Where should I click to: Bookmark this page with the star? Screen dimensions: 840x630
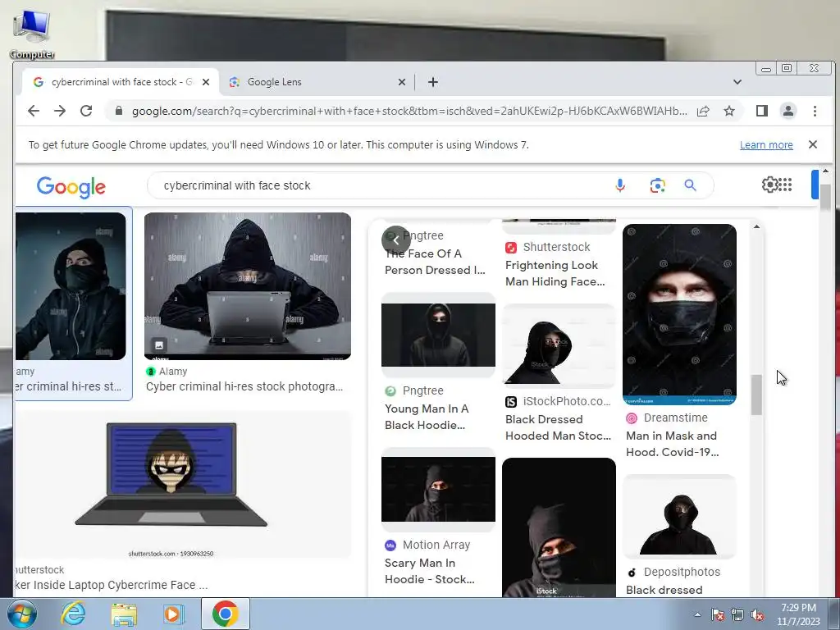click(x=729, y=111)
